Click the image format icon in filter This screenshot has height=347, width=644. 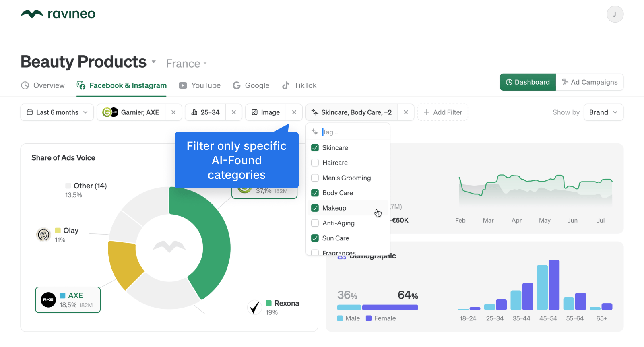point(254,112)
